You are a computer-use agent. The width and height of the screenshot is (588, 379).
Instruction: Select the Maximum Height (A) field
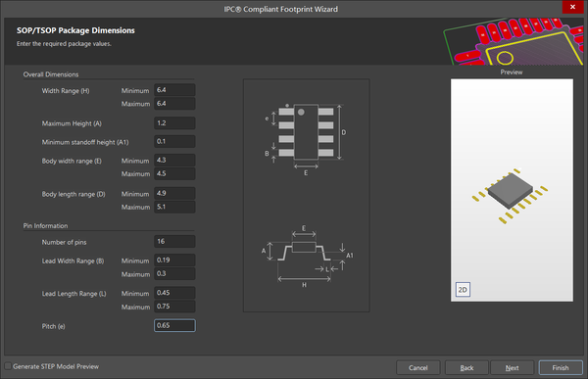[x=174, y=123]
